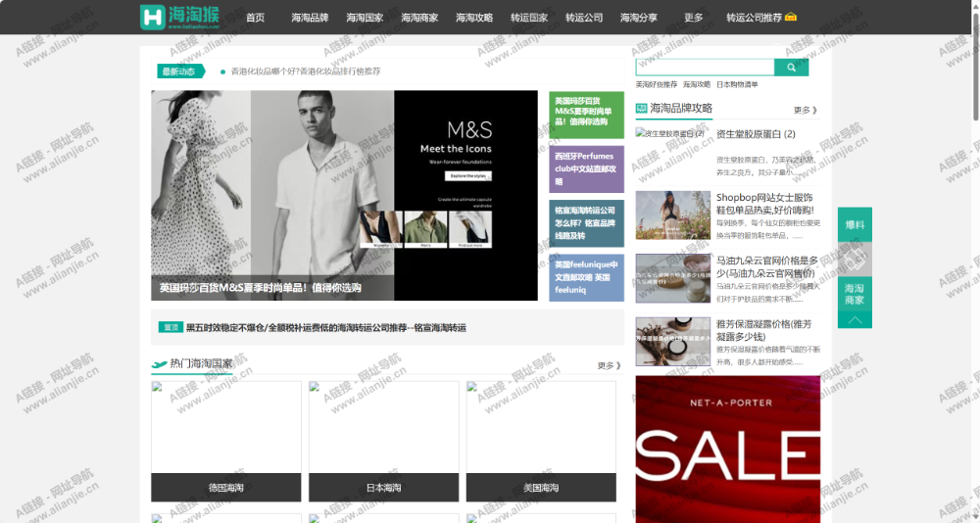This screenshot has height=523, width=980.
Task: Open article 马油九朵云官网价格是多少
Action: [767, 266]
